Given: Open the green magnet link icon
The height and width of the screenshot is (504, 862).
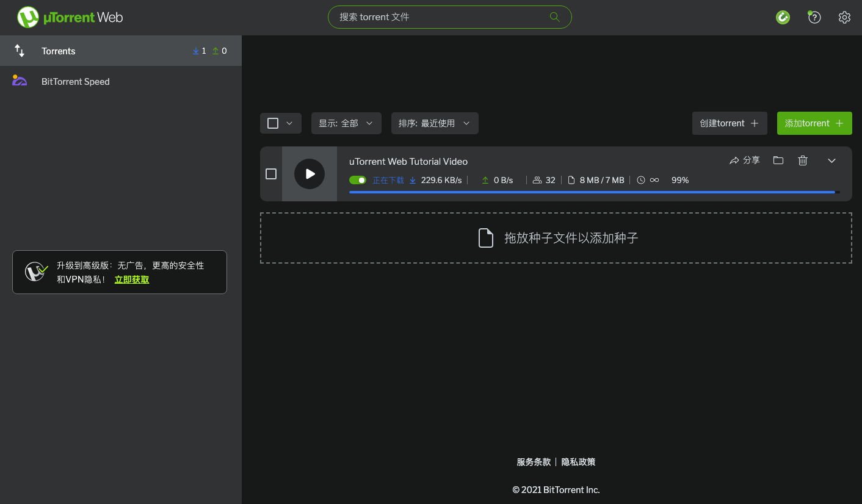Looking at the screenshot, I should coord(783,18).
